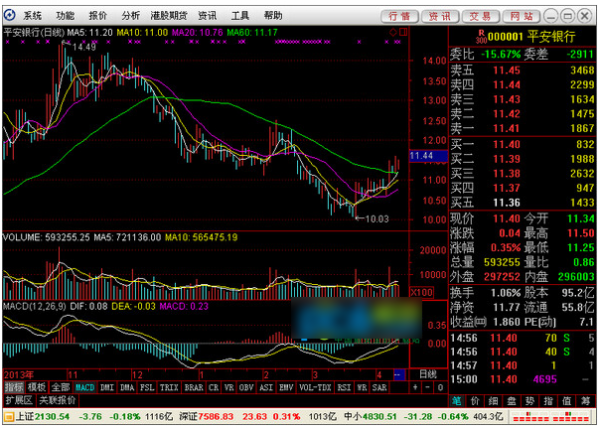Screen dimensions: 600x428
Task: Switch to the DMI indicator
Action: pyautogui.click(x=107, y=387)
